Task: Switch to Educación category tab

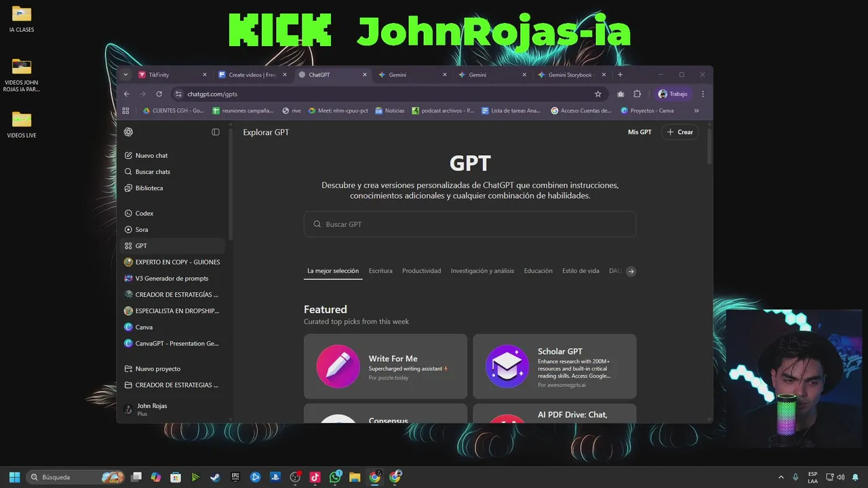Action: click(538, 271)
